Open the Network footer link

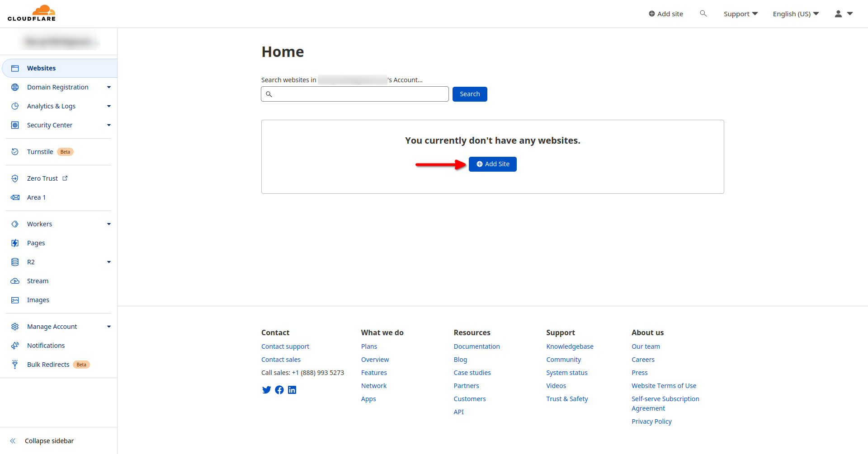click(374, 386)
